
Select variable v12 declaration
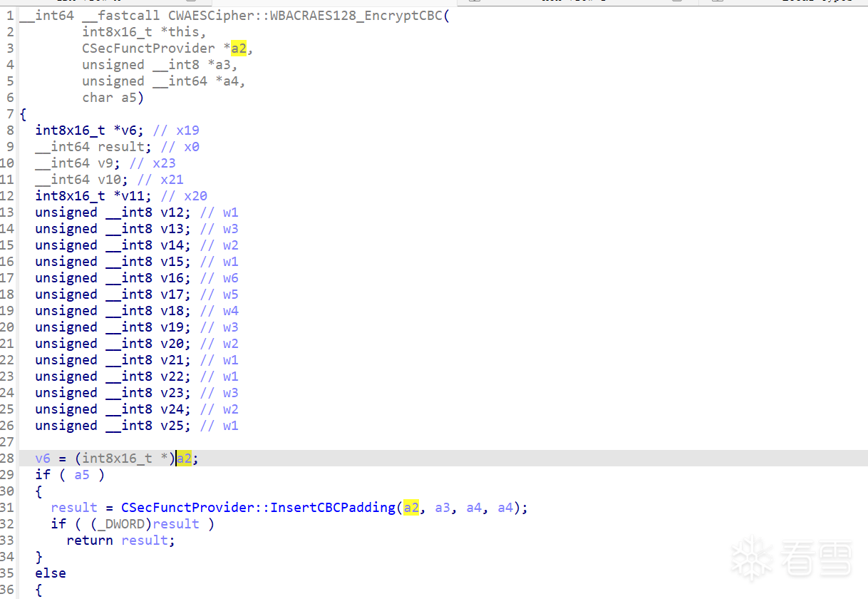pyautogui.click(x=172, y=212)
